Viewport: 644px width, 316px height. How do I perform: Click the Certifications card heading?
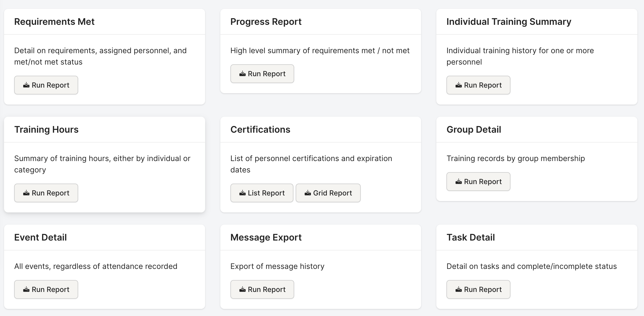[x=260, y=130]
